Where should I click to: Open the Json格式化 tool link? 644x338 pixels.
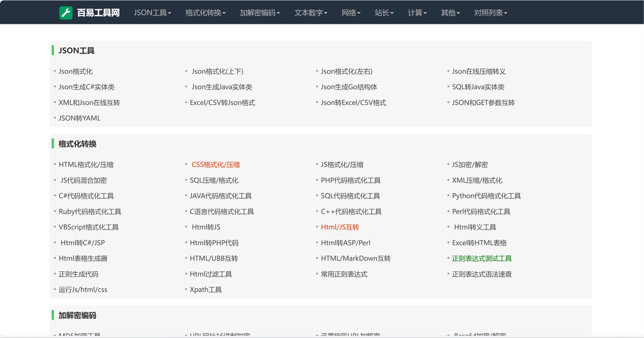[x=75, y=71]
